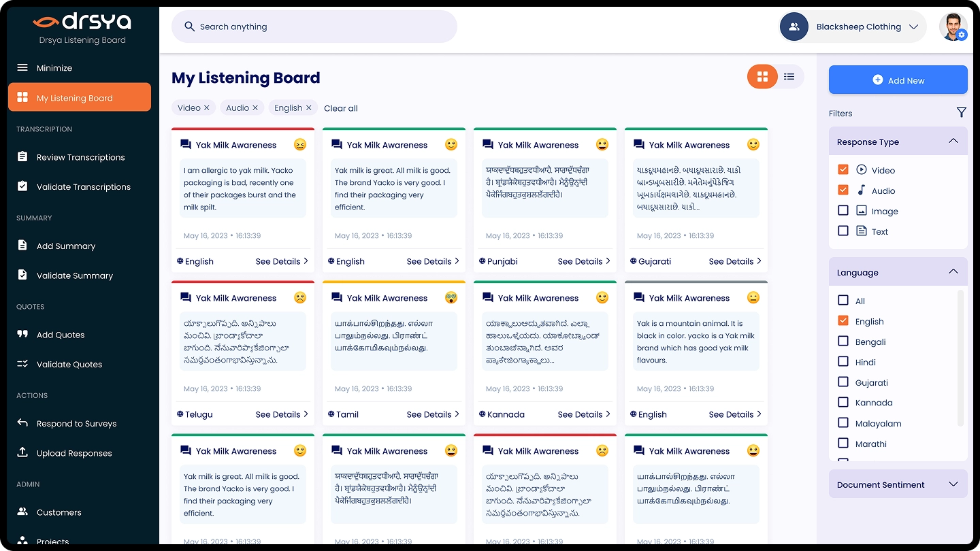Open the filter funnel icon
980x551 pixels.
pyautogui.click(x=961, y=113)
